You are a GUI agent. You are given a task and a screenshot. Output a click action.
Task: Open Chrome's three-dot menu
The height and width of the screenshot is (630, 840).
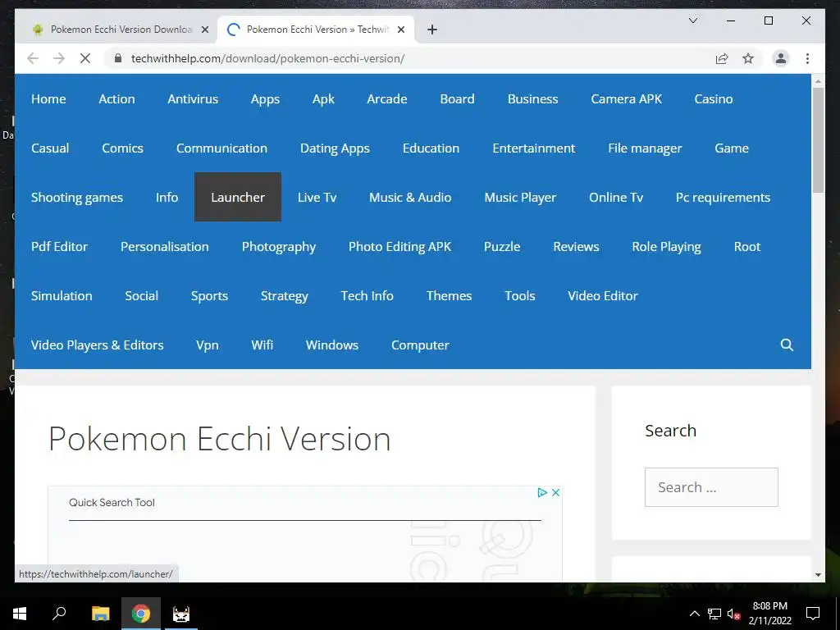(x=807, y=58)
